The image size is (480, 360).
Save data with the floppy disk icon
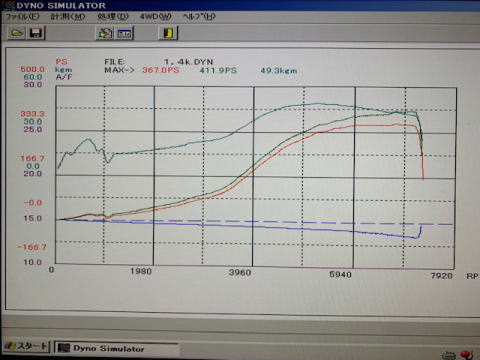click(x=35, y=33)
